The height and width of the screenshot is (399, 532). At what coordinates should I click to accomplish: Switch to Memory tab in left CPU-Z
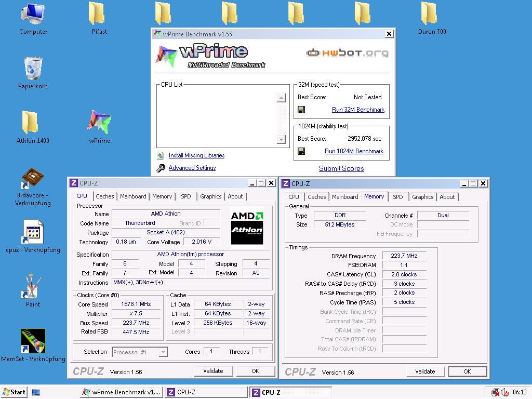pyautogui.click(x=162, y=196)
